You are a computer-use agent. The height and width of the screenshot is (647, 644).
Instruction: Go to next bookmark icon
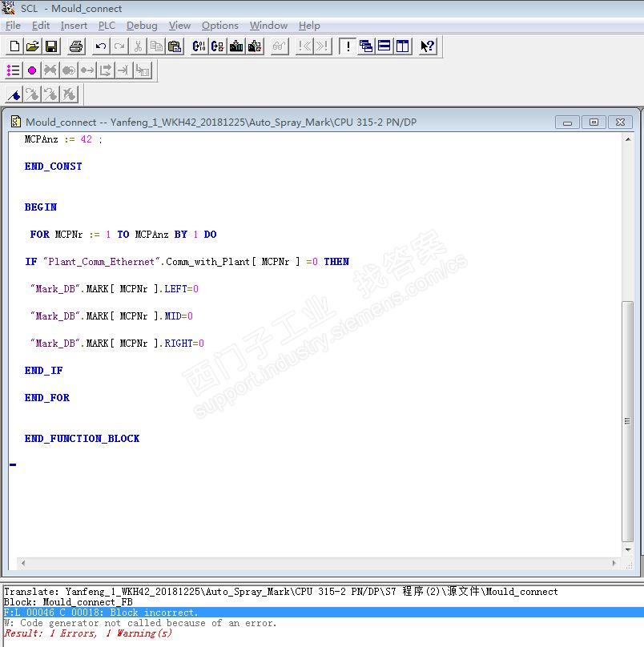tap(32, 95)
